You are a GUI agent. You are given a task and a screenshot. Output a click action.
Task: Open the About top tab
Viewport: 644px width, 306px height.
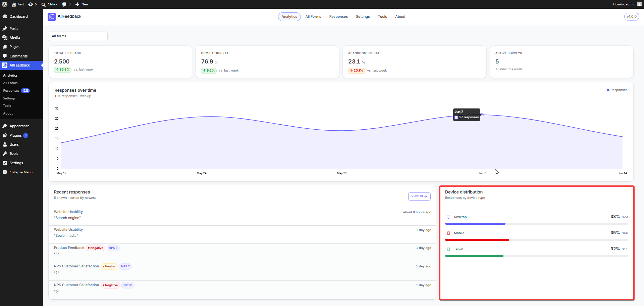click(400, 17)
